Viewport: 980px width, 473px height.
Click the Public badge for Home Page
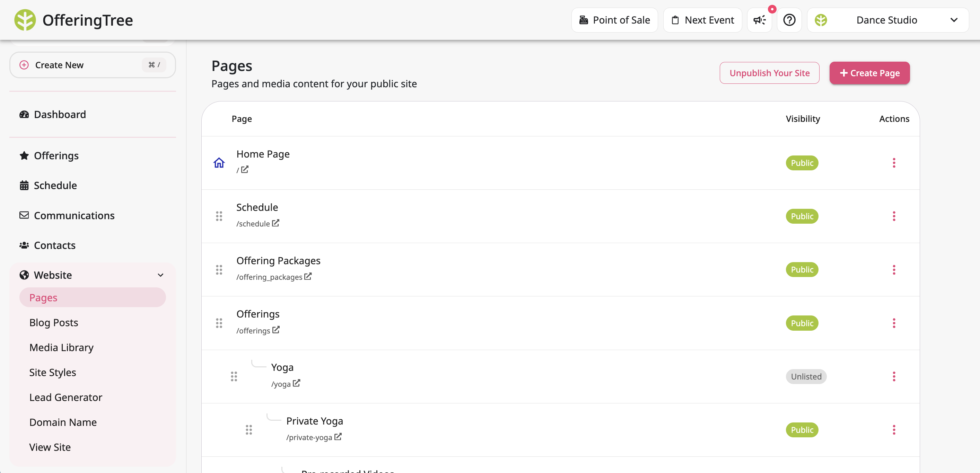(x=802, y=163)
